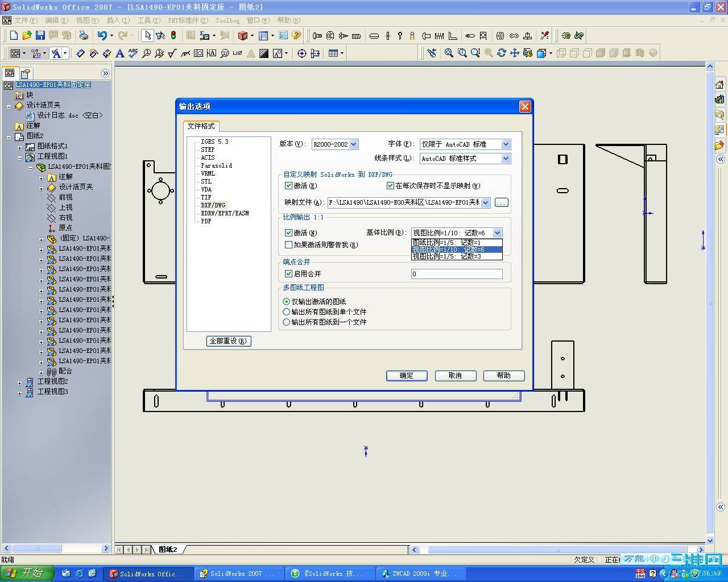Click the Surface Finish symbol tool
The height and width of the screenshot is (582, 728).
(172, 53)
